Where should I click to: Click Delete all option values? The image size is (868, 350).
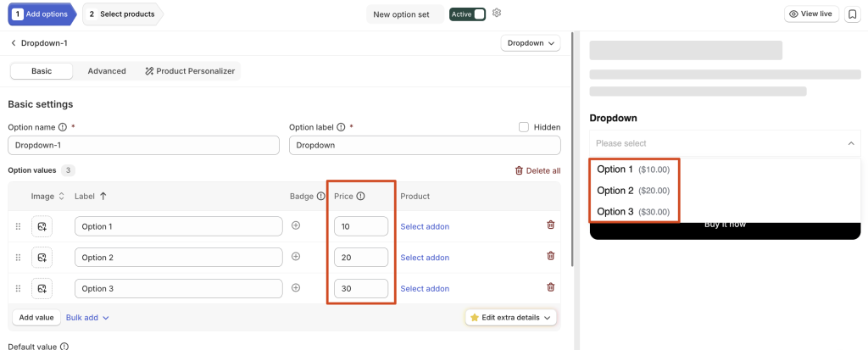point(537,170)
